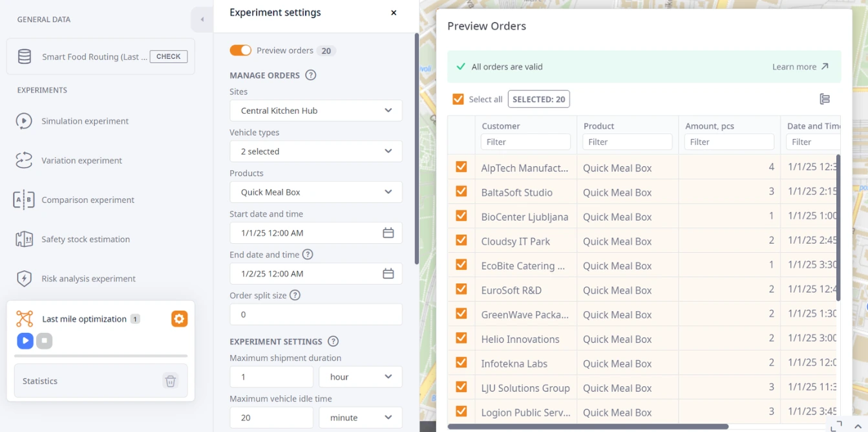
Task: Uncheck the Select all checkbox
Action: coord(458,99)
